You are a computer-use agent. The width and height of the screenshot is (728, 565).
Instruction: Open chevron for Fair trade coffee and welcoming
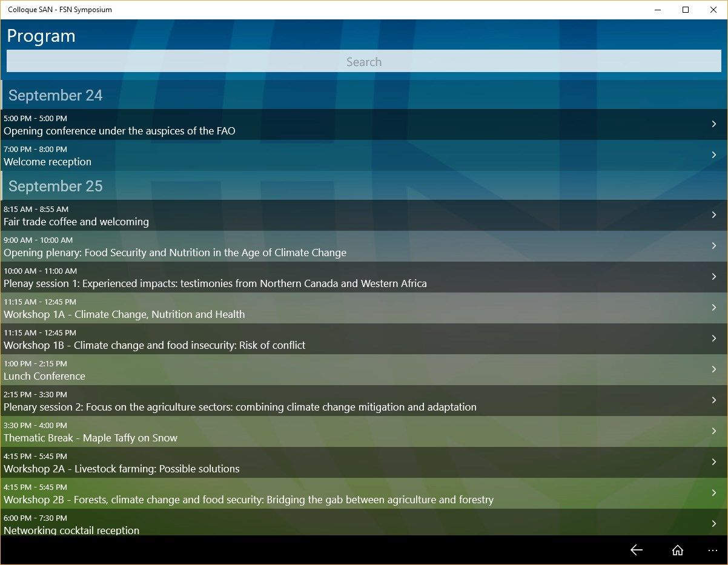click(x=714, y=215)
